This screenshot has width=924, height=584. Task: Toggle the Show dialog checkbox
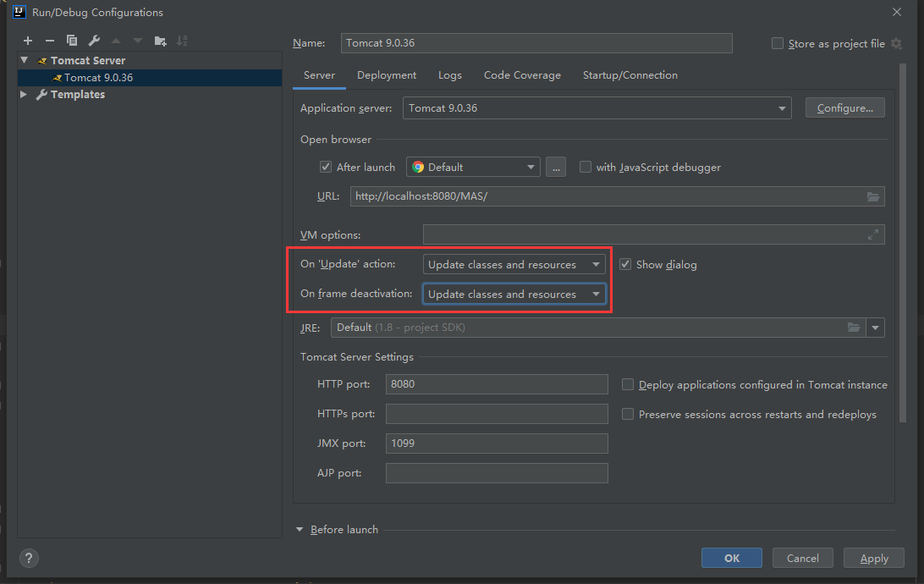click(625, 265)
